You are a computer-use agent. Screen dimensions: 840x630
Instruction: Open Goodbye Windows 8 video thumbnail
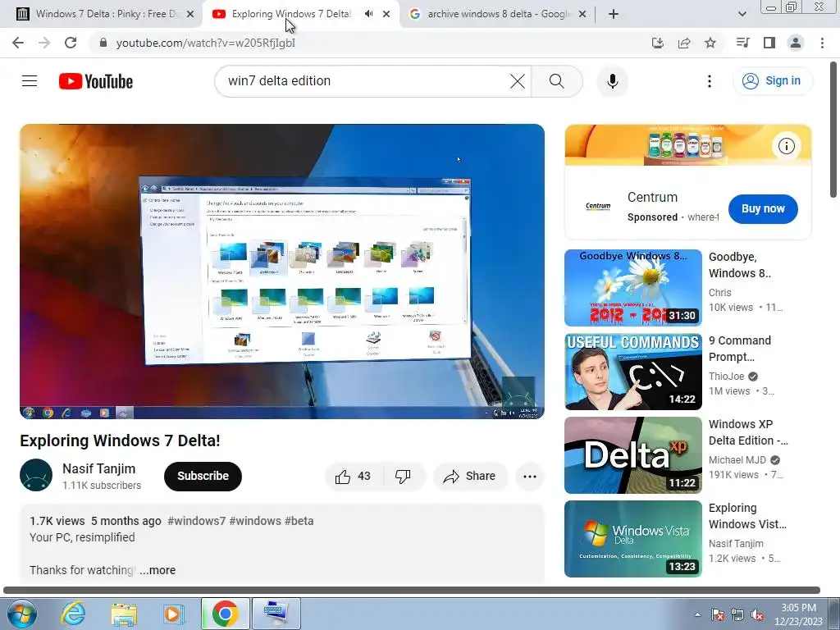[x=632, y=288]
